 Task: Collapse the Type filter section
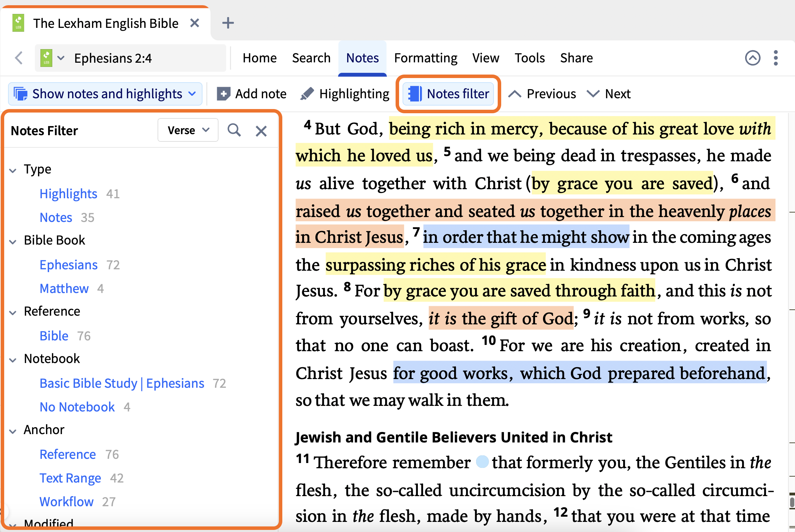click(13, 170)
